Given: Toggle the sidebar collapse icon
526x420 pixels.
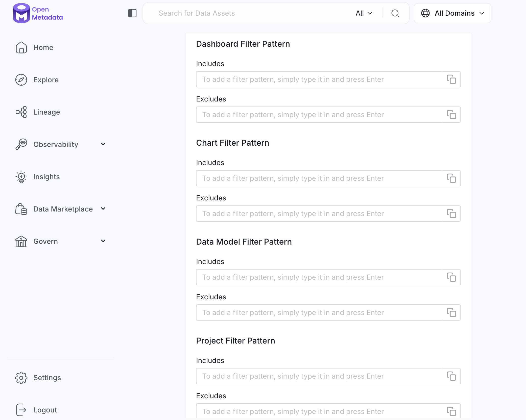Looking at the screenshot, I should tap(132, 13).
